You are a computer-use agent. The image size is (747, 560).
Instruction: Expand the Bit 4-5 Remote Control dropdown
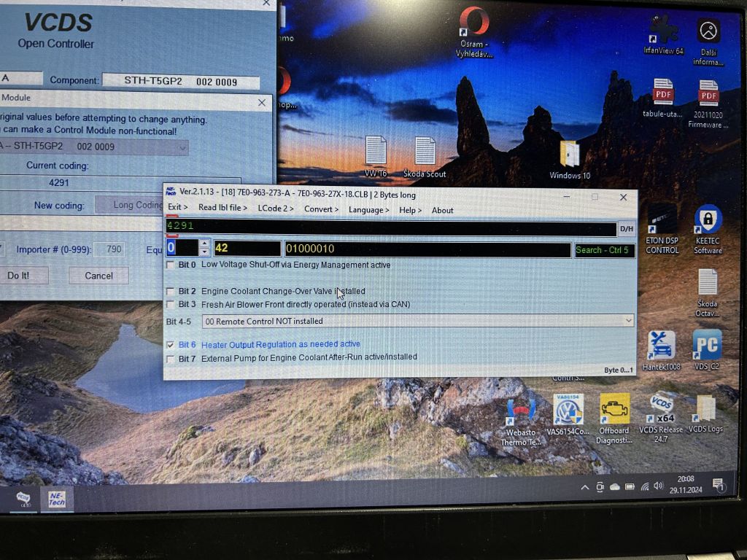pos(629,321)
